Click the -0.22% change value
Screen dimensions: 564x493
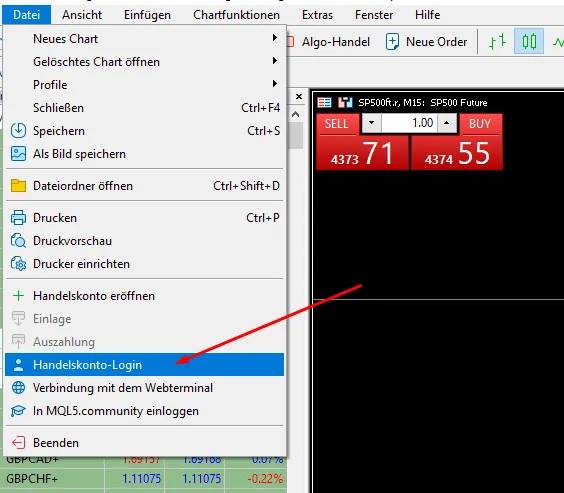[265, 479]
